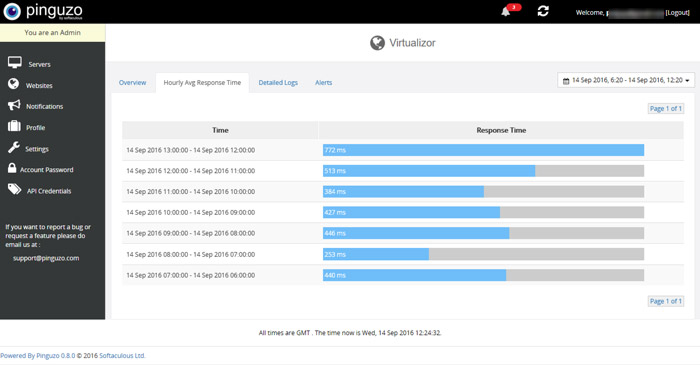The image size is (700, 365).
Task: Click the calendar icon in date range
Action: tap(566, 81)
